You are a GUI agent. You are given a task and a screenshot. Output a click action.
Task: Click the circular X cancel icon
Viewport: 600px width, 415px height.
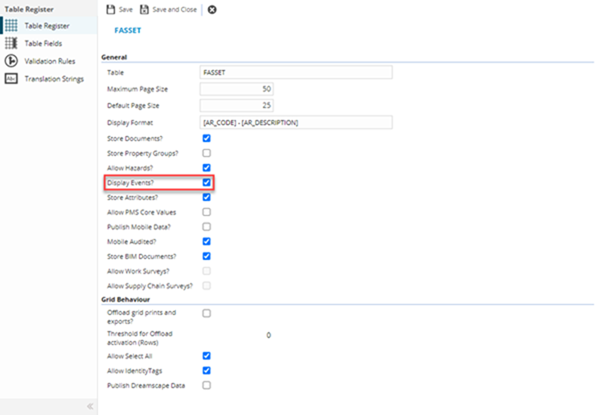click(211, 9)
